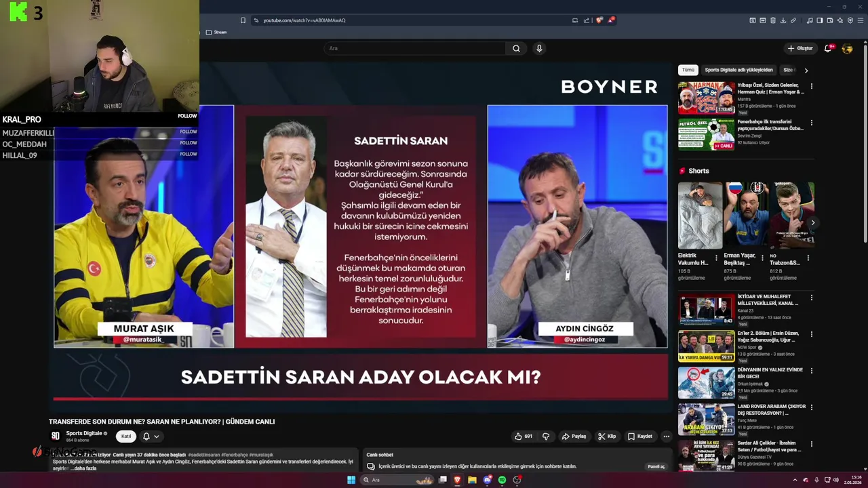Show hidden system tray icons chevron
The width and height of the screenshot is (868, 488).
pyautogui.click(x=795, y=480)
